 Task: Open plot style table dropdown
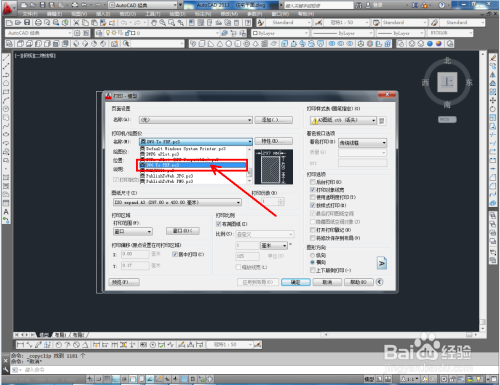[343, 120]
